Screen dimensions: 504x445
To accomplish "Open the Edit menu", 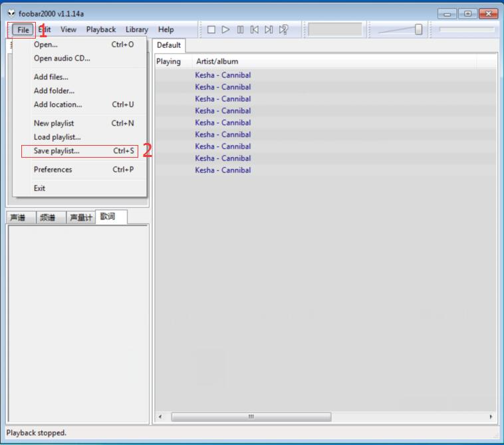I will 45,29.
